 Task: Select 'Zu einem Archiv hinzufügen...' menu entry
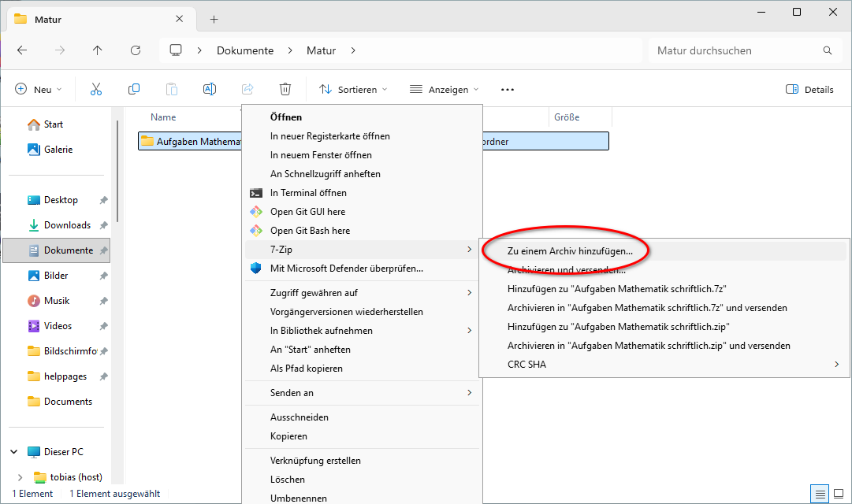[570, 251]
